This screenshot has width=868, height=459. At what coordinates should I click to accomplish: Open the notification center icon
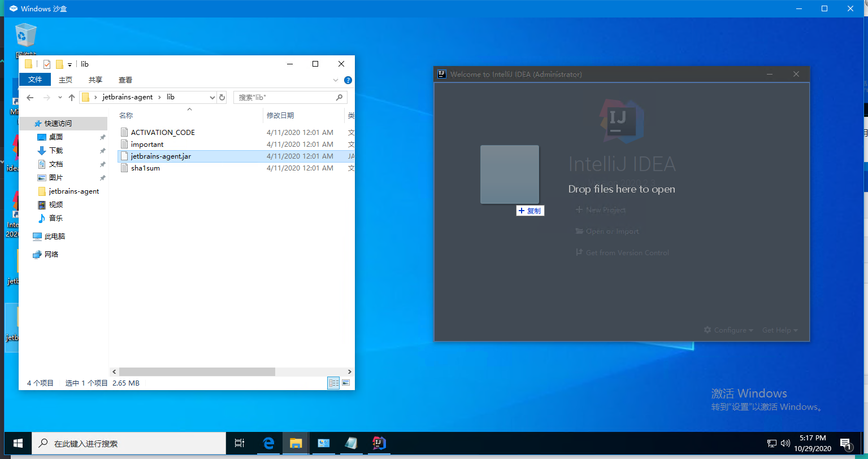[x=845, y=444]
